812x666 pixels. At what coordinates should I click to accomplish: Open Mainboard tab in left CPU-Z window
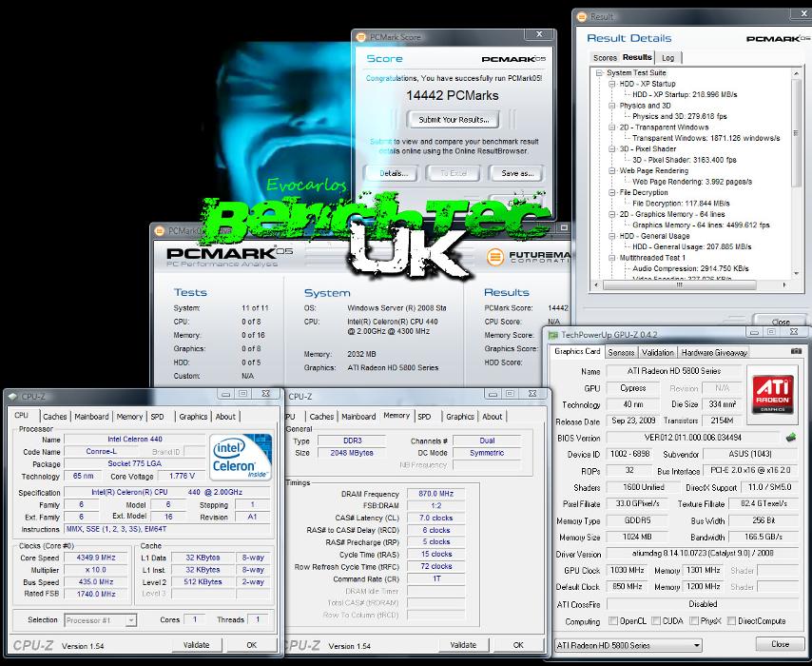91,416
